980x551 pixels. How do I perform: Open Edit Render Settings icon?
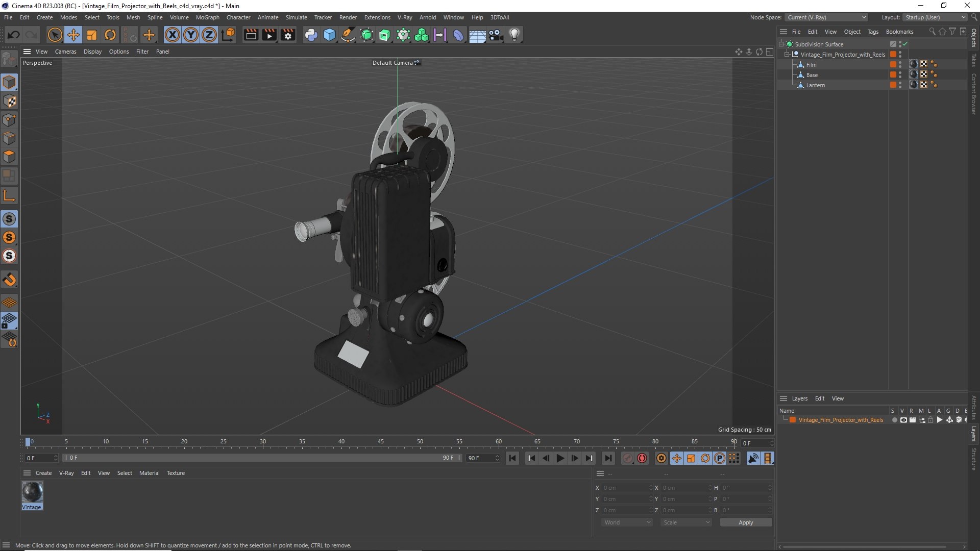[288, 35]
